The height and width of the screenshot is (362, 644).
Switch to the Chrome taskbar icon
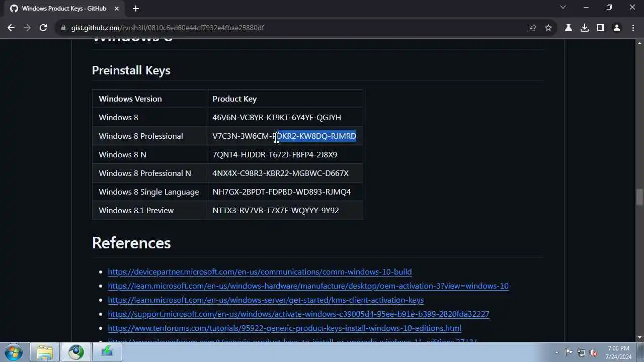point(76,352)
